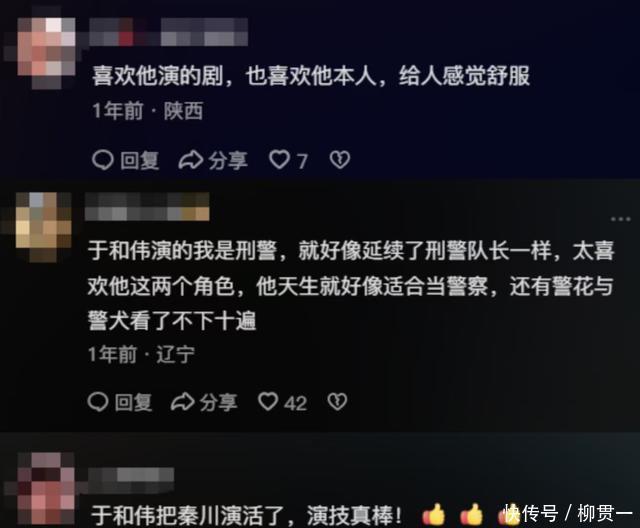Click 回复 text under the Shaanxi comment
Image resolution: width=640 pixels, height=528 pixels.
click(140, 160)
